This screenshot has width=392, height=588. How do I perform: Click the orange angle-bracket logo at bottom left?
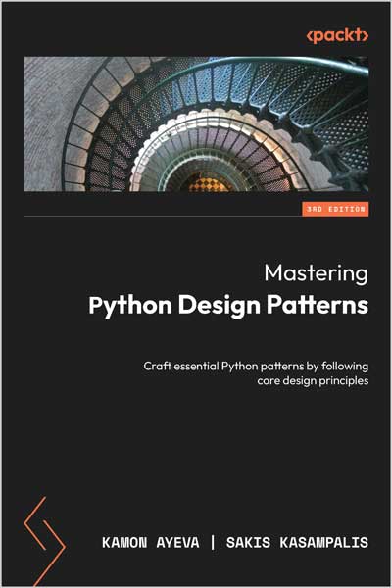click(44, 541)
